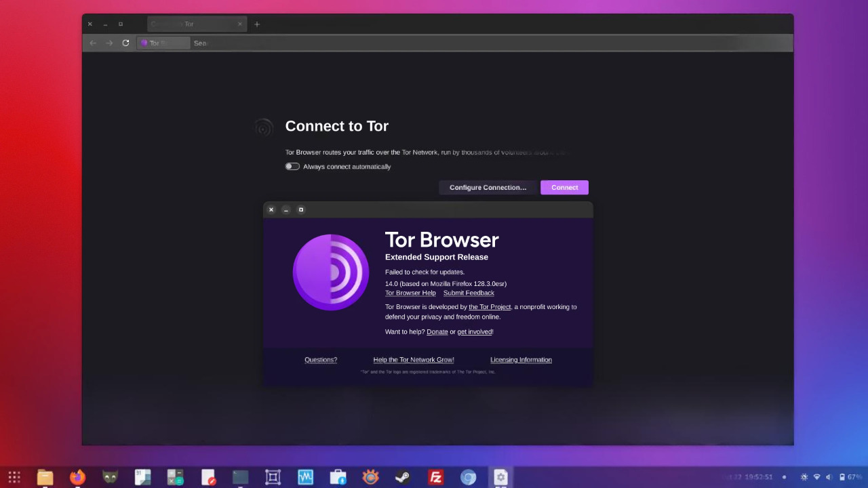The width and height of the screenshot is (868, 488).
Task: Open the Files folder in taskbar
Action: click(45, 477)
